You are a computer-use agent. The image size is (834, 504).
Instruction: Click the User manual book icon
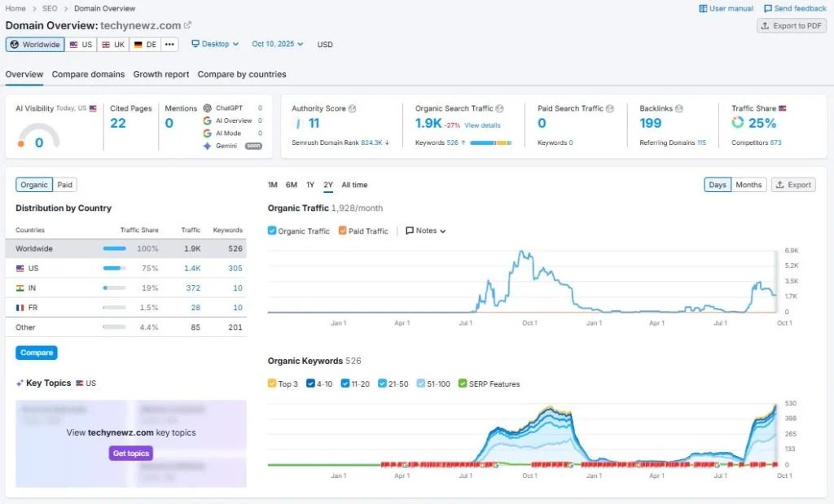pyautogui.click(x=703, y=8)
